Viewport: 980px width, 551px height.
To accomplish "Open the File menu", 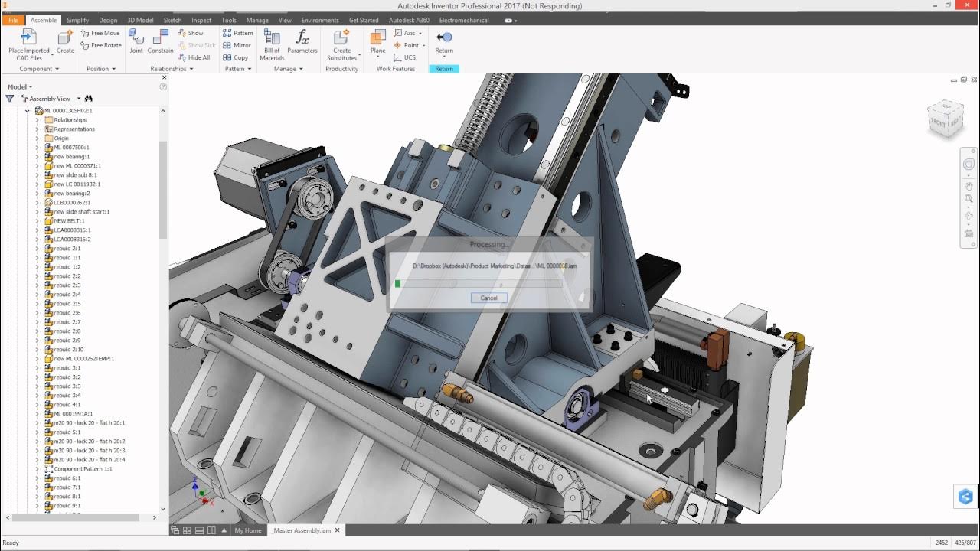I will (13, 21).
